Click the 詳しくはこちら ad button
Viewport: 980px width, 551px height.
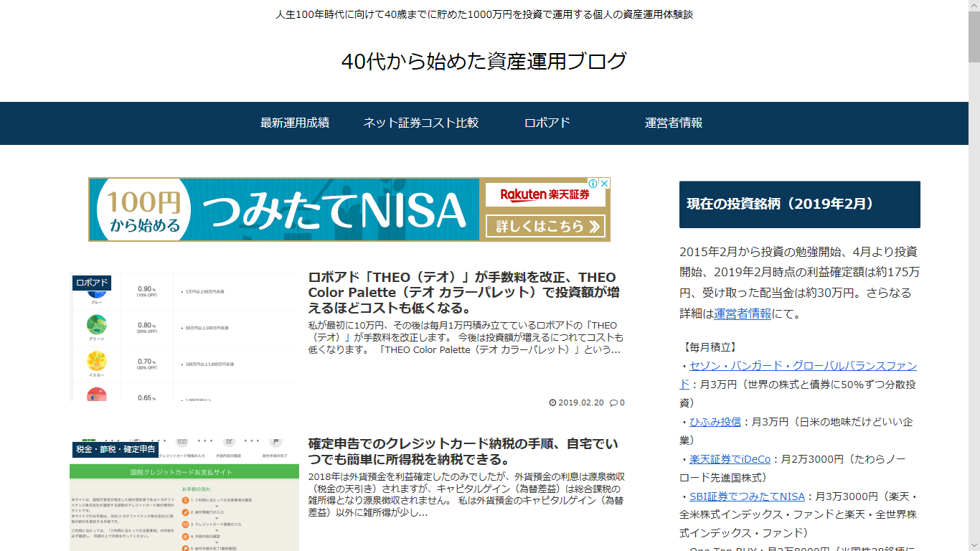click(547, 227)
